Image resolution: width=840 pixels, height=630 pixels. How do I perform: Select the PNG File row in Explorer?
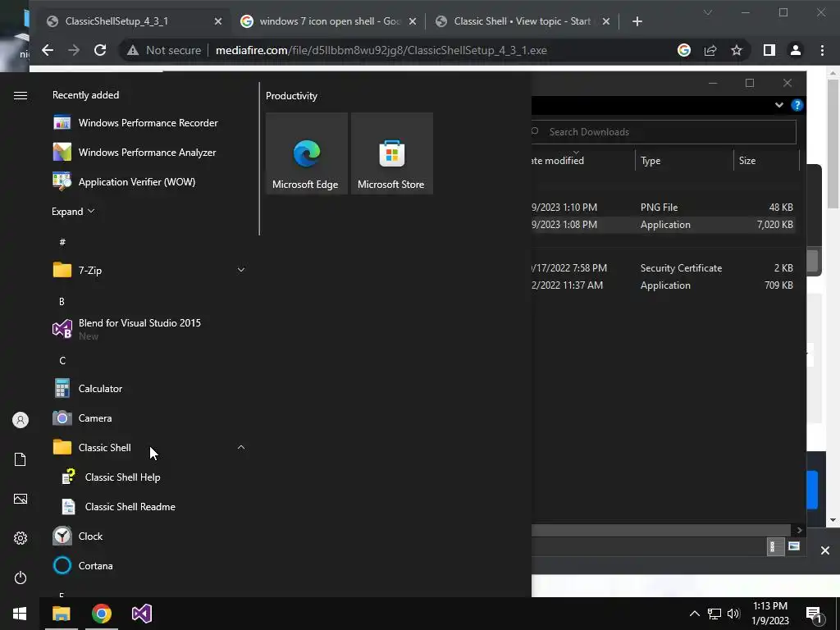coord(663,208)
